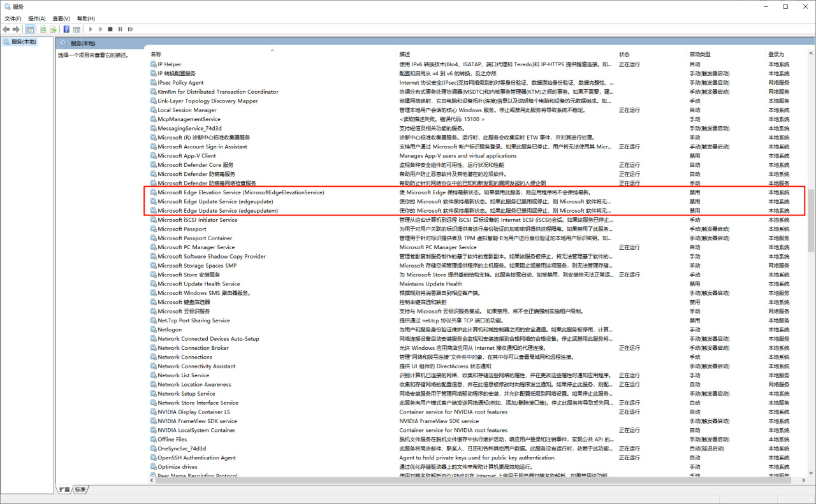Select the OneSyncSvc_74d3d service name
Viewport: 816px width, 504px height.
pyautogui.click(x=182, y=449)
